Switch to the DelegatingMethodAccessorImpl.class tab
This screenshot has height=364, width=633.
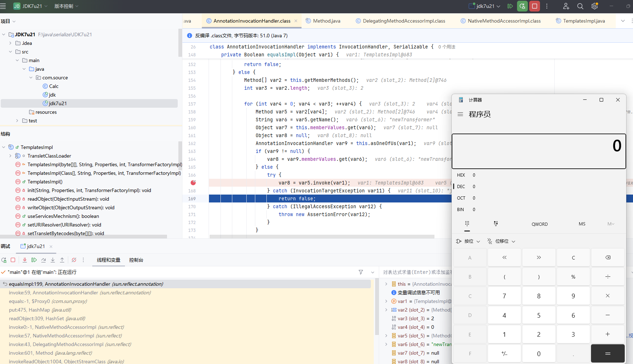[x=400, y=21]
